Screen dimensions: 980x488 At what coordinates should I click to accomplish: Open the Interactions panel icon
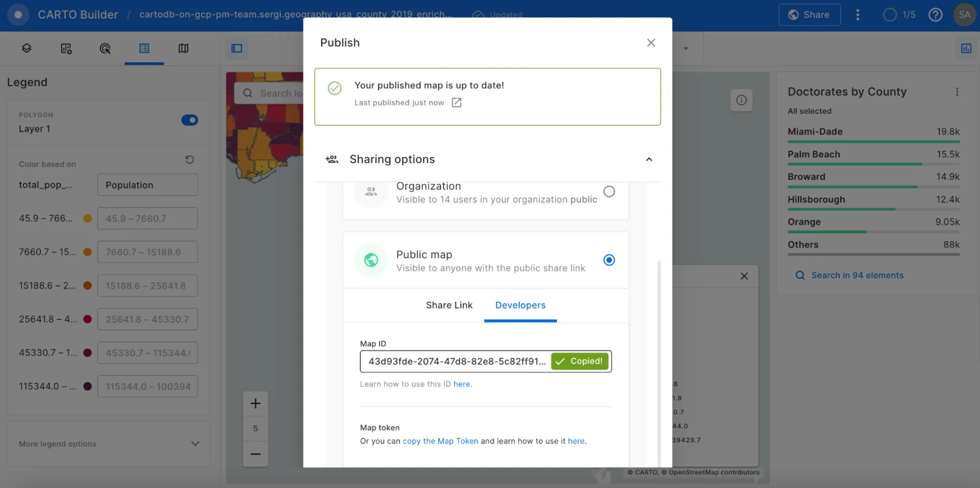(104, 49)
